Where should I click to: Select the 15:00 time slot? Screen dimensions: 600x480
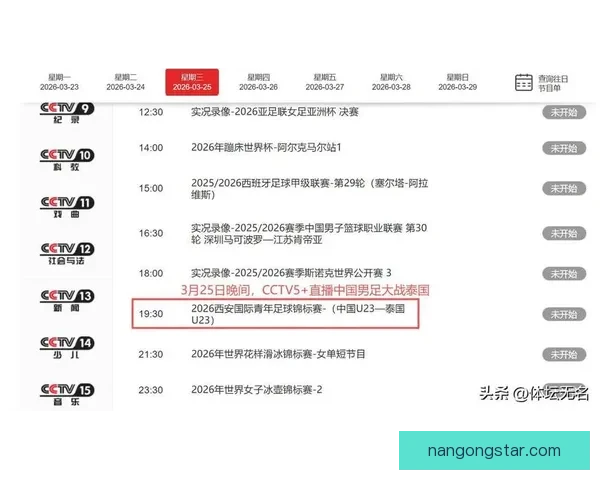(151, 189)
